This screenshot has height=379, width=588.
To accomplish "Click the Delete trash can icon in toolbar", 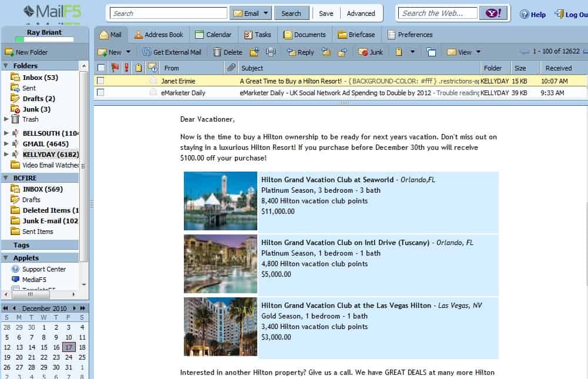I will (x=217, y=52).
